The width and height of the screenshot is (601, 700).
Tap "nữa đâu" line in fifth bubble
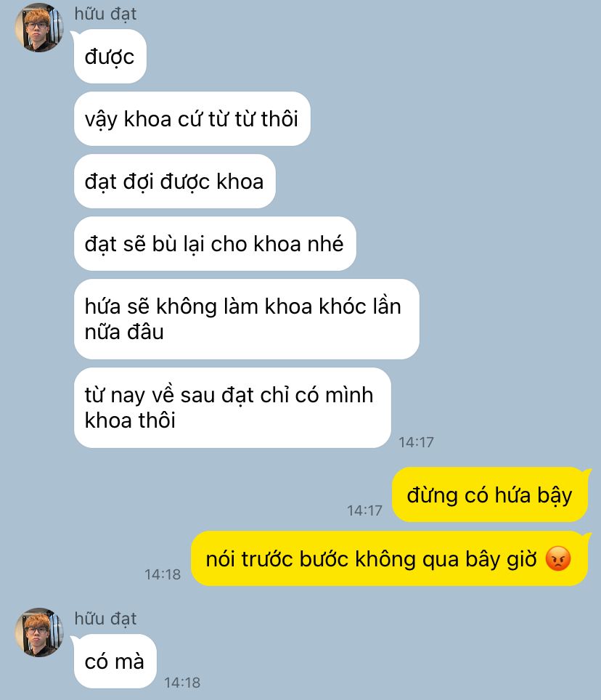124,332
